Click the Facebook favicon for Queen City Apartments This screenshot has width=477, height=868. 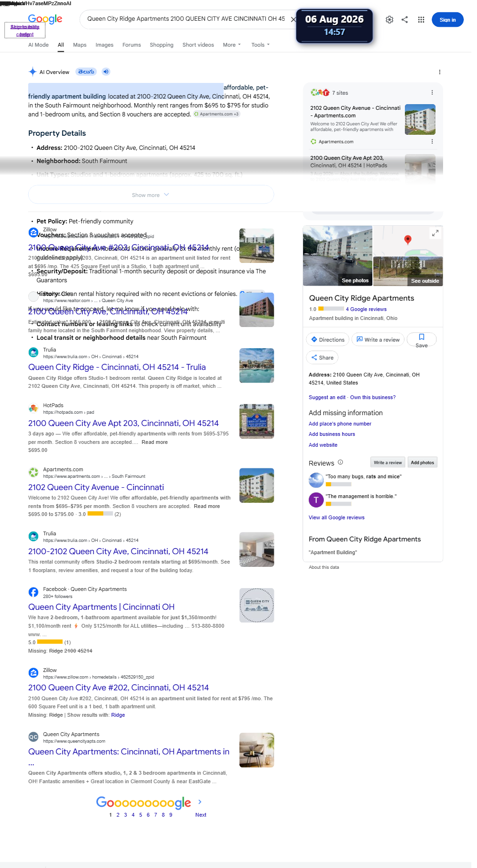click(x=33, y=592)
